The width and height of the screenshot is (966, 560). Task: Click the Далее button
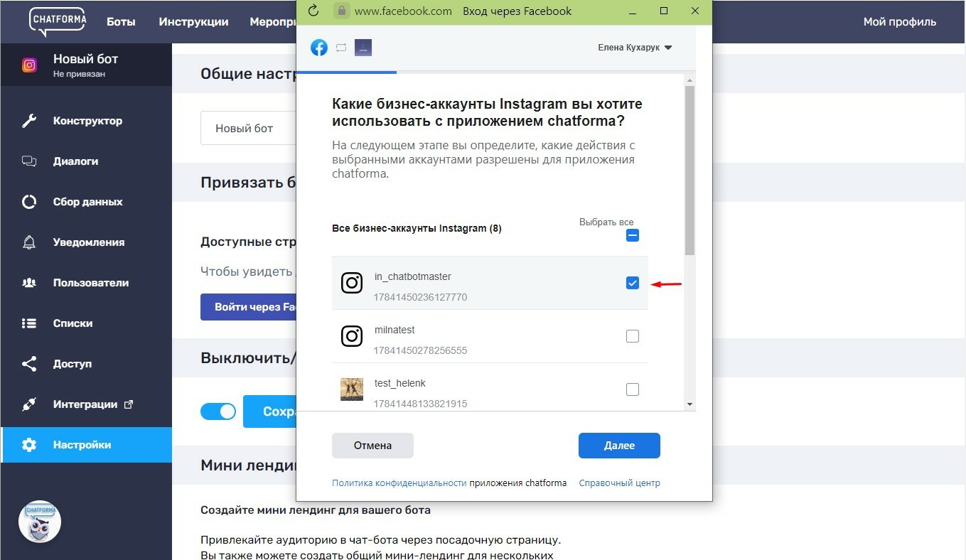tap(619, 446)
